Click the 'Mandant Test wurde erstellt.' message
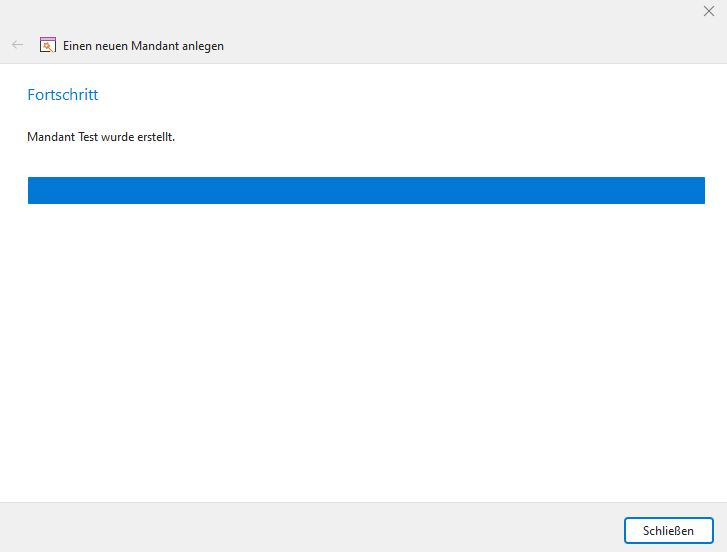Viewport: 727px width, 552px height. point(101,137)
